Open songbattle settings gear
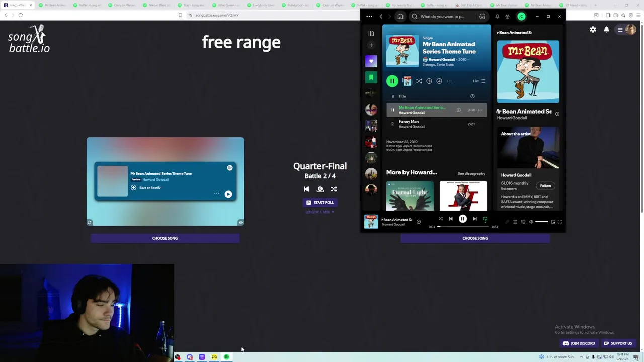 click(593, 30)
